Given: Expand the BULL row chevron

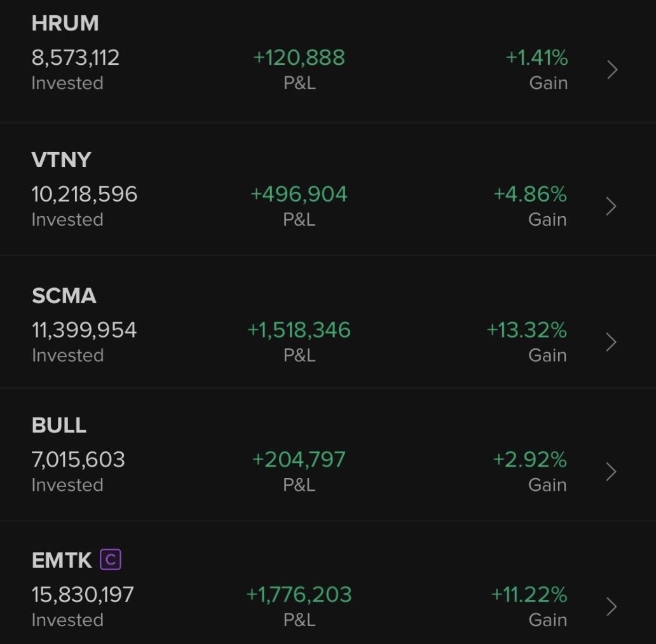Looking at the screenshot, I should pyautogui.click(x=612, y=472).
